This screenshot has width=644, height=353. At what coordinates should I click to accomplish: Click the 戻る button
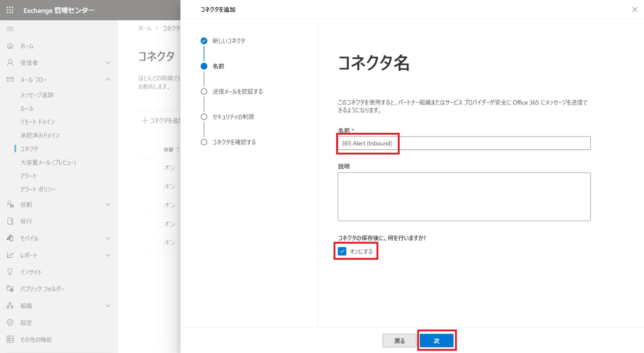399,341
